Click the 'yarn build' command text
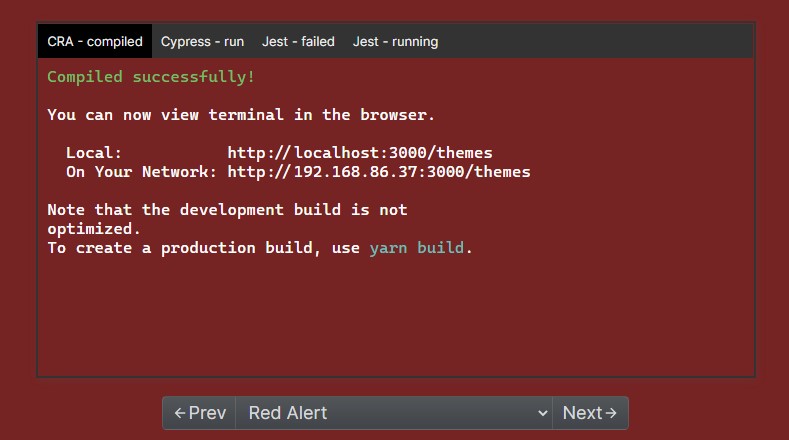 click(x=417, y=248)
